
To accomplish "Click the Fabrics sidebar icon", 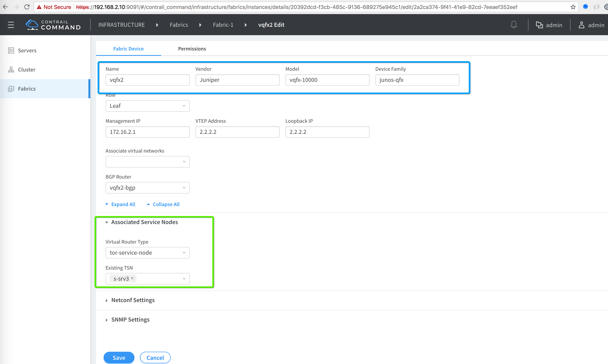I will coord(11,89).
